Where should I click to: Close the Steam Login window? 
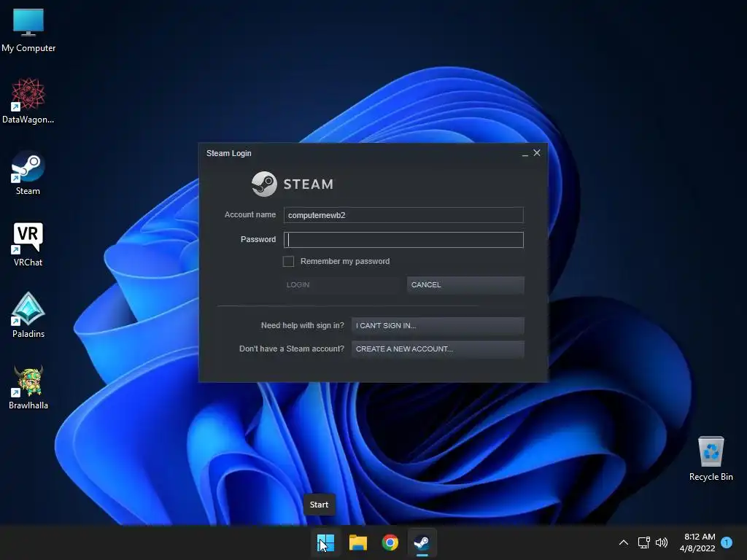[x=537, y=153]
